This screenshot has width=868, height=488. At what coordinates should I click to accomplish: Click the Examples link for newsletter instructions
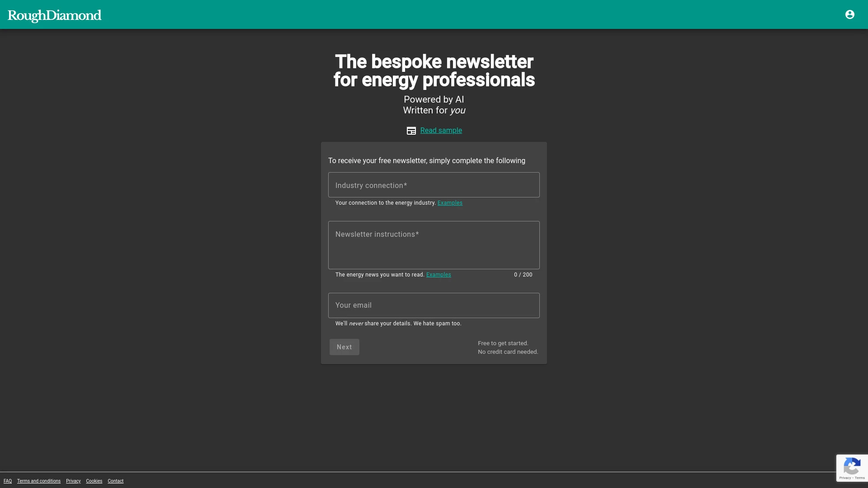[438, 275]
